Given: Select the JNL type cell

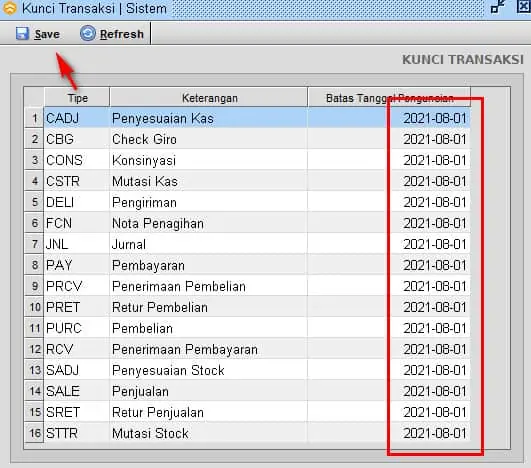Looking at the screenshot, I should click(x=77, y=244).
